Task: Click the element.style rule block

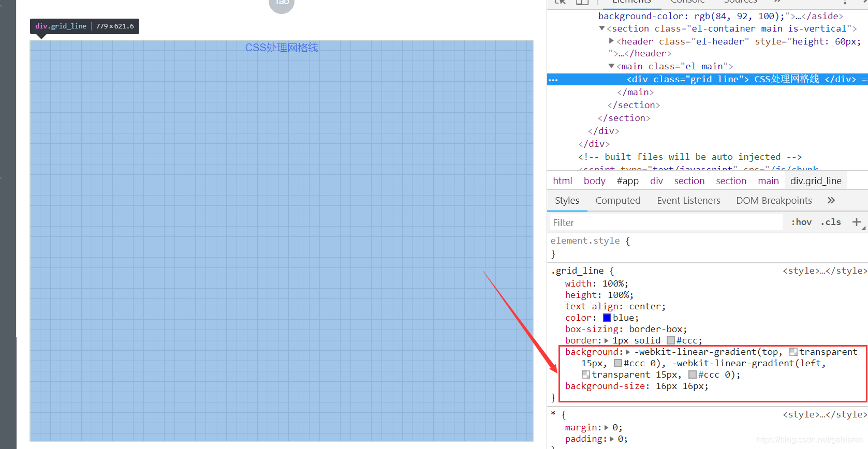Action: click(590, 247)
